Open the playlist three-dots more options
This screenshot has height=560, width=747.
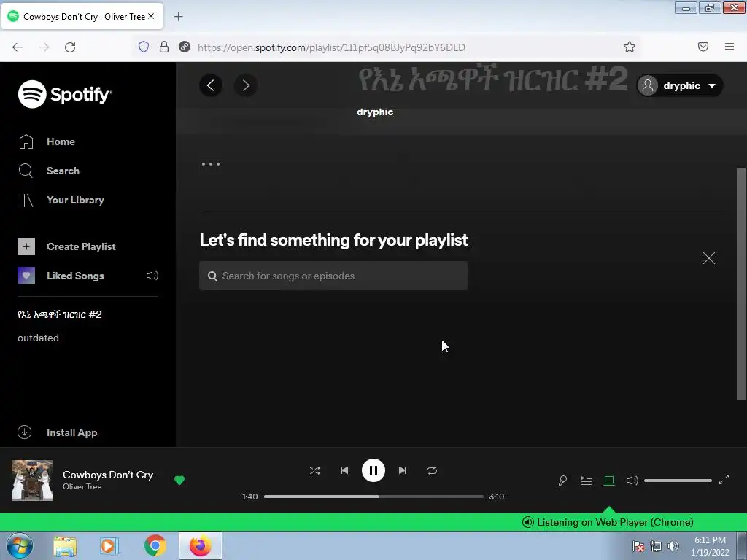point(211,164)
